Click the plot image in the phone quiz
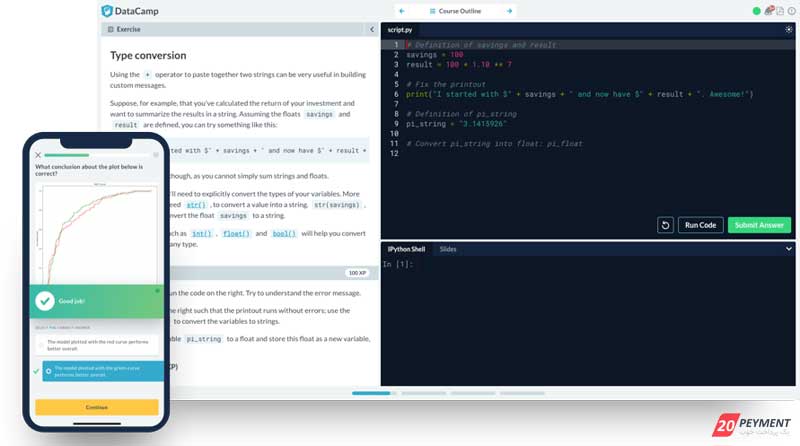Screen dimensions: 800x446 tap(97, 233)
